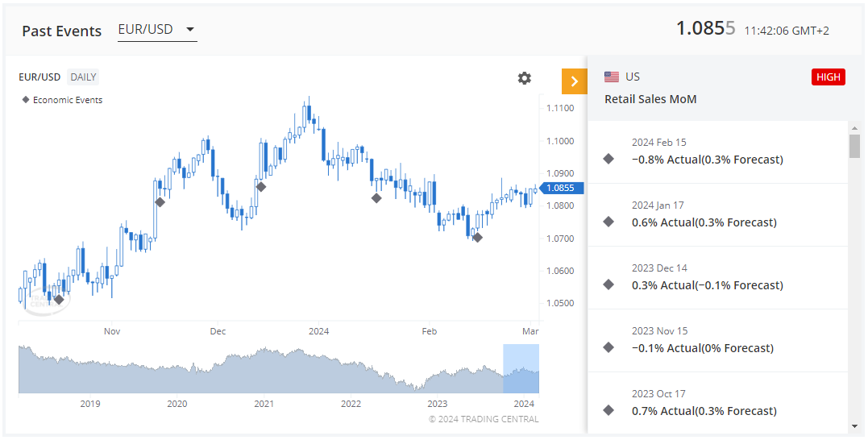Click diamond icon beside 2023 Nov 15 entry
Image resolution: width=868 pixels, height=440 pixels.
point(608,347)
